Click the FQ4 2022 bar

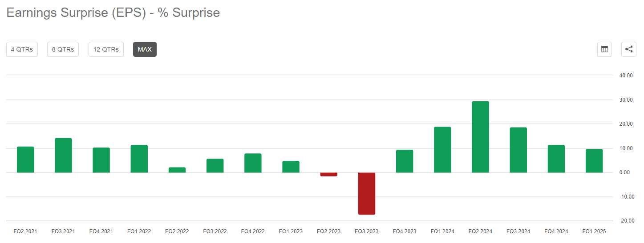coord(253,163)
